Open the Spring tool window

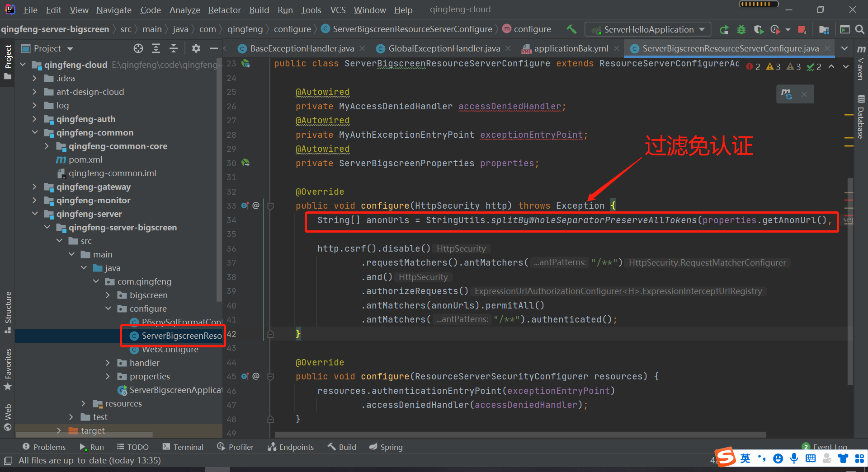pyautogui.click(x=386, y=447)
